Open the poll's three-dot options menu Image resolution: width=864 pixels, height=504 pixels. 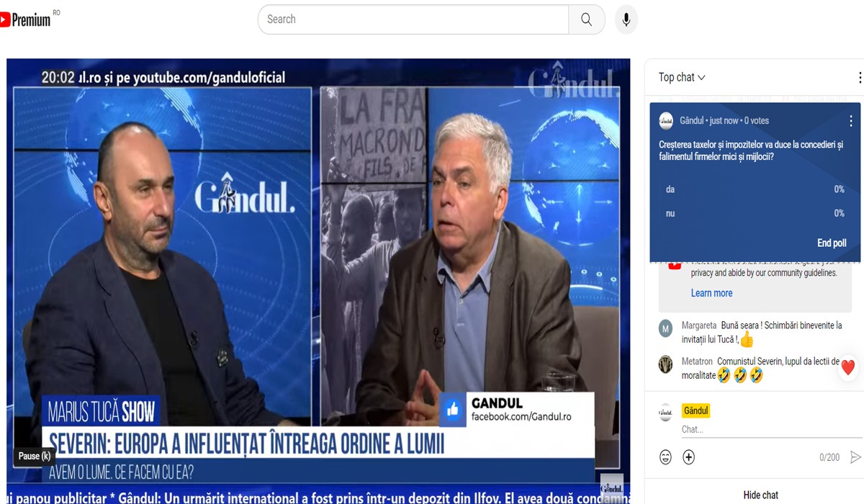[850, 121]
